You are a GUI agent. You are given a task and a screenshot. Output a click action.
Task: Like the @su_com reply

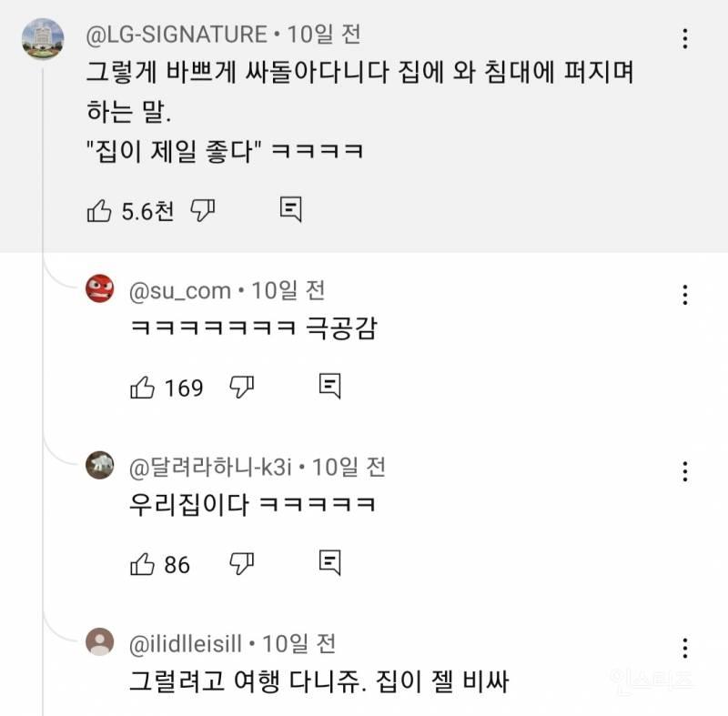click(143, 388)
